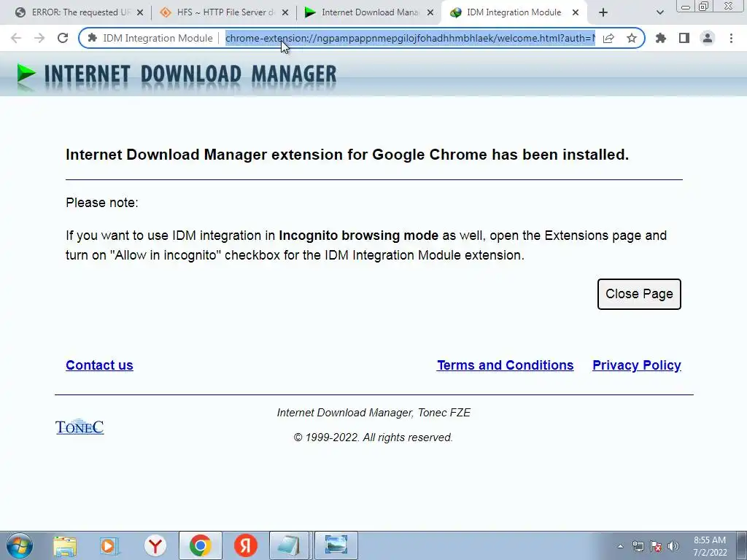
Task: Click the '© 1999-2022. All rights reserved.' text
Action: 373,437
